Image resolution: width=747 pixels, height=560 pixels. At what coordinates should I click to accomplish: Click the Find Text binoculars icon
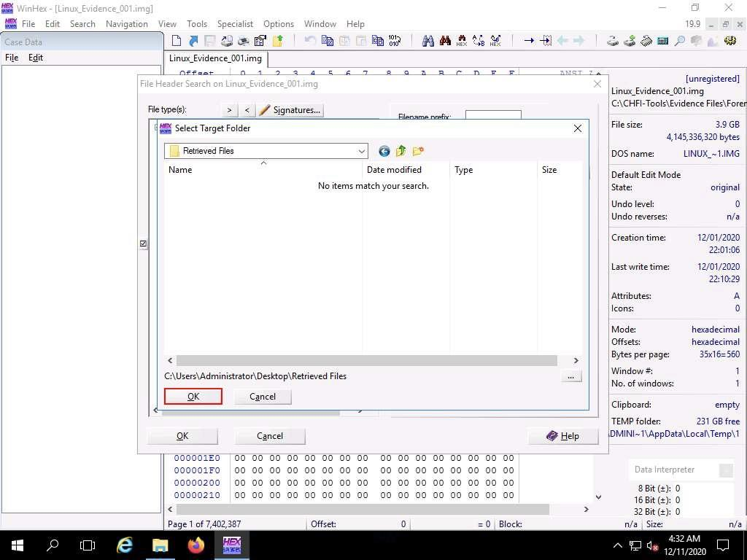pyautogui.click(x=427, y=41)
